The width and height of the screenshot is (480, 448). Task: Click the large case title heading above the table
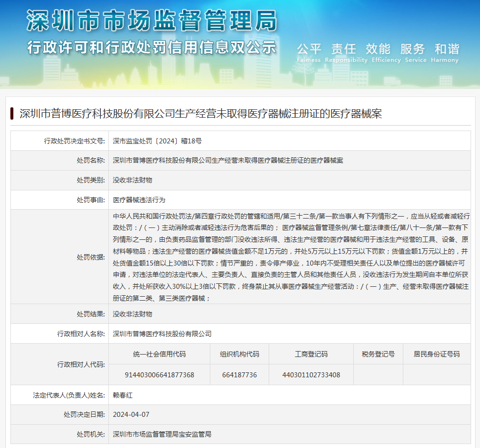tap(201, 114)
